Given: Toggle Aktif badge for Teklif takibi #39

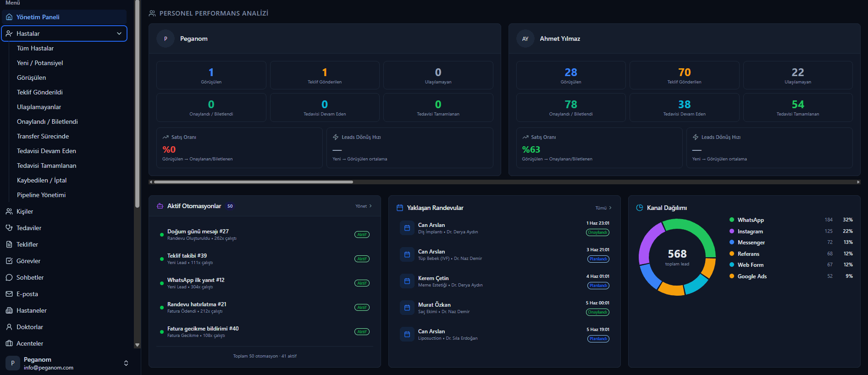Looking at the screenshot, I should 362,259.
